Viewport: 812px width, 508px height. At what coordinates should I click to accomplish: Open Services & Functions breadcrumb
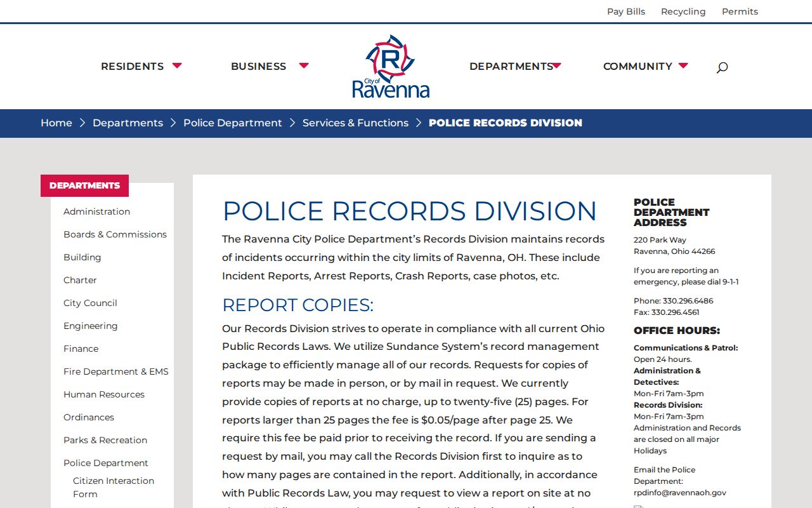click(355, 123)
